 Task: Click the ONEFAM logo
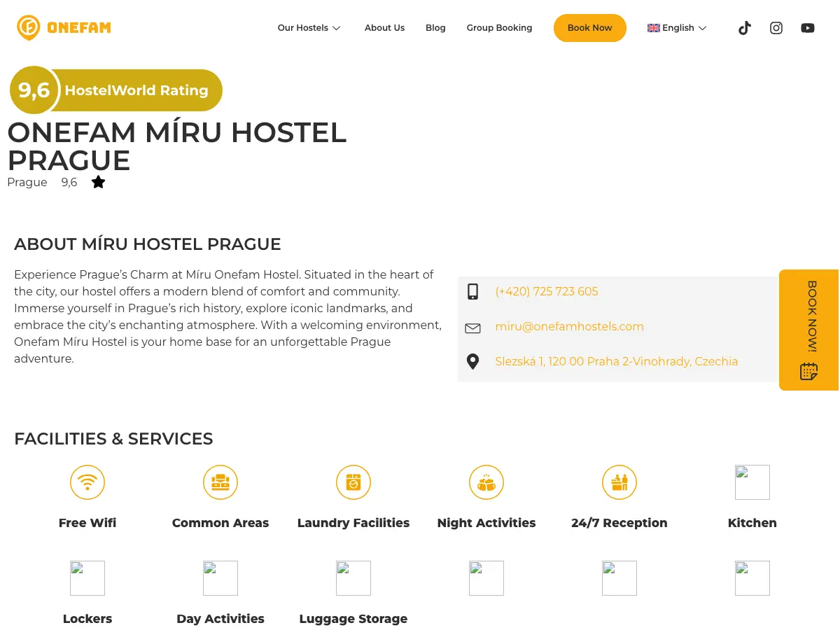coord(64,28)
